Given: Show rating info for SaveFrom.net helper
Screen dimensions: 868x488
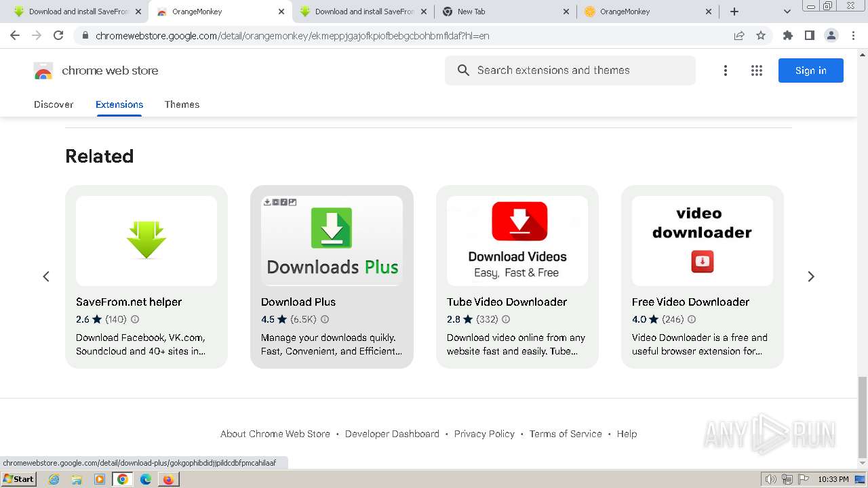Looking at the screenshot, I should 135,319.
